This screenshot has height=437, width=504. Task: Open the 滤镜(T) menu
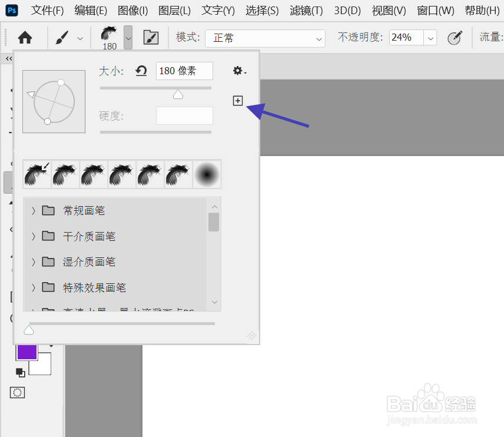[306, 10]
